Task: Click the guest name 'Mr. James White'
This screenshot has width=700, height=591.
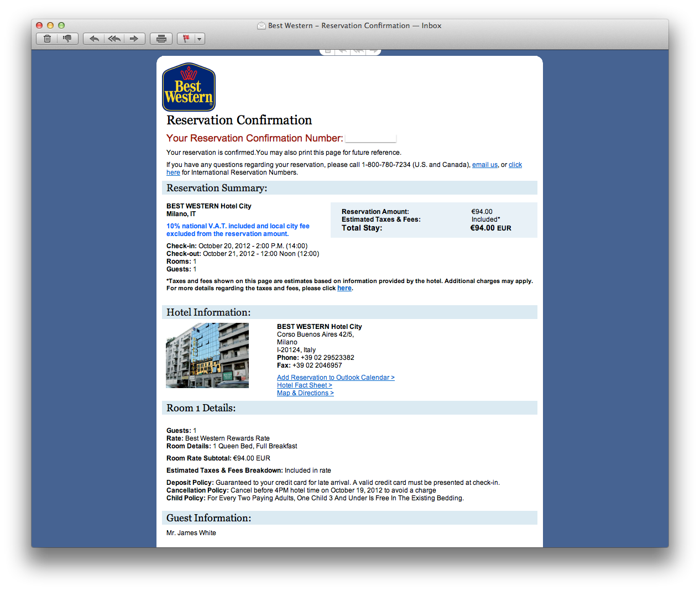Action: pyautogui.click(x=191, y=533)
